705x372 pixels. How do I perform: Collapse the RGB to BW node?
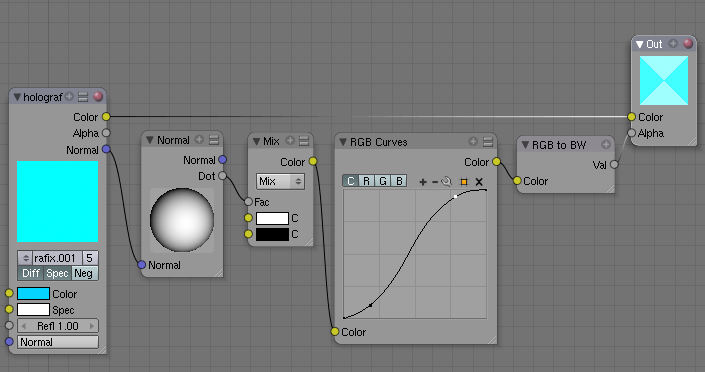tap(525, 145)
